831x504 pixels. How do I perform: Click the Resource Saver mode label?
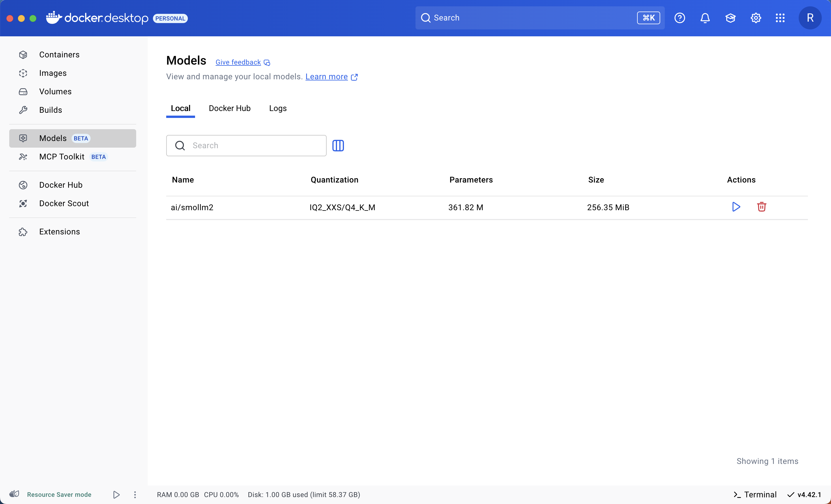[x=59, y=494]
